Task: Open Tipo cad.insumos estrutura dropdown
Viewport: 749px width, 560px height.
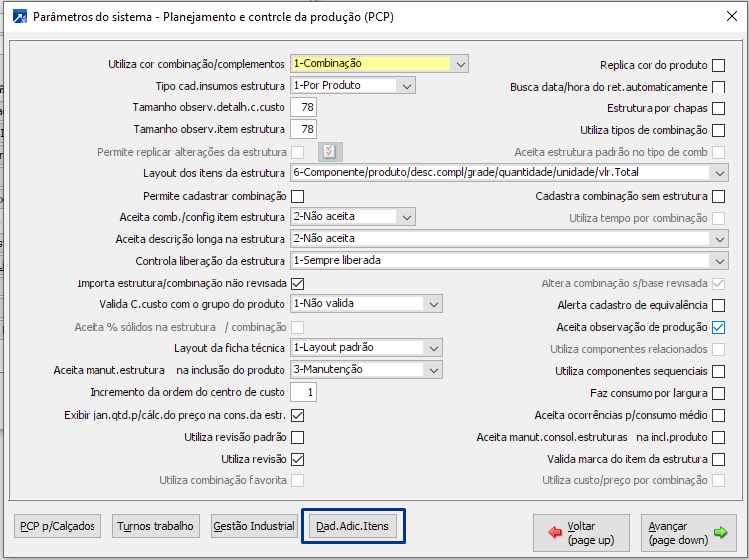Action: point(353,86)
